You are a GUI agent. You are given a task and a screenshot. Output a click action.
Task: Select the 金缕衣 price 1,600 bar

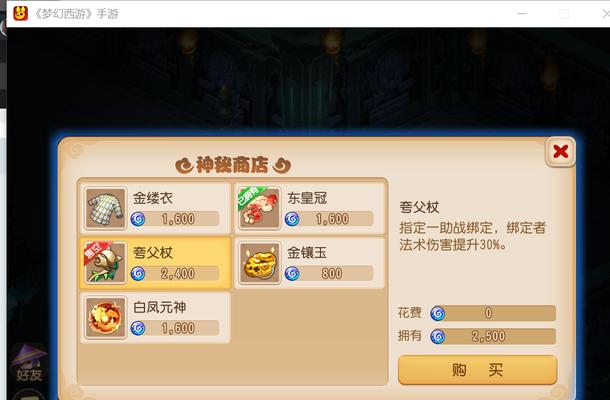coord(175,219)
